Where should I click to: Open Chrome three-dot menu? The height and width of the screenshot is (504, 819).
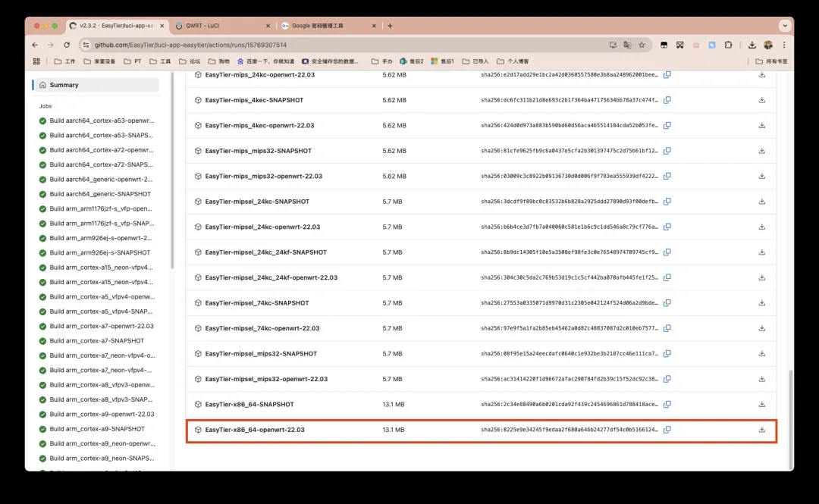pos(784,45)
